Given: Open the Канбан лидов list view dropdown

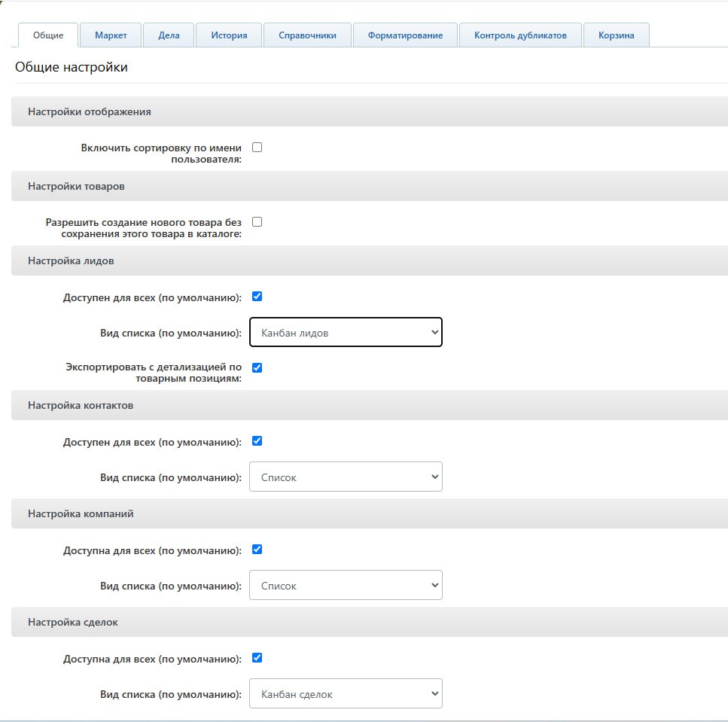Looking at the screenshot, I should (346, 333).
